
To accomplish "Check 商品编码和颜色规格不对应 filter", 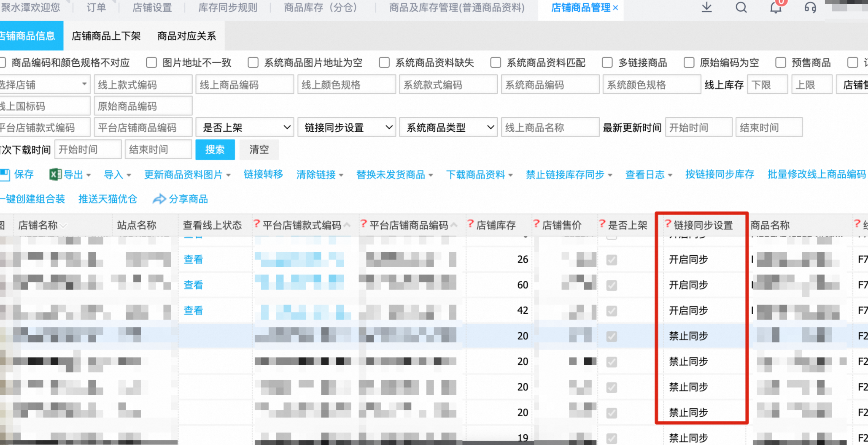I will pyautogui.click(x=2, y=62).
